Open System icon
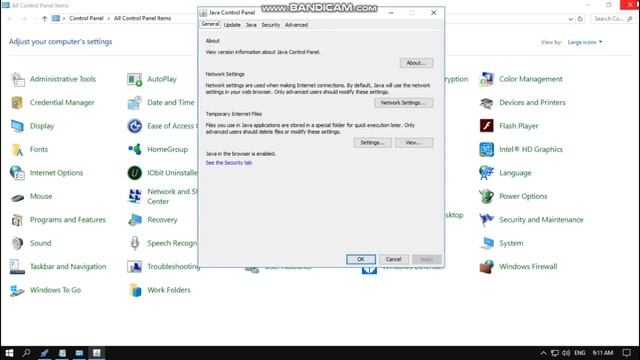The image size is (640, 360). 487,243
